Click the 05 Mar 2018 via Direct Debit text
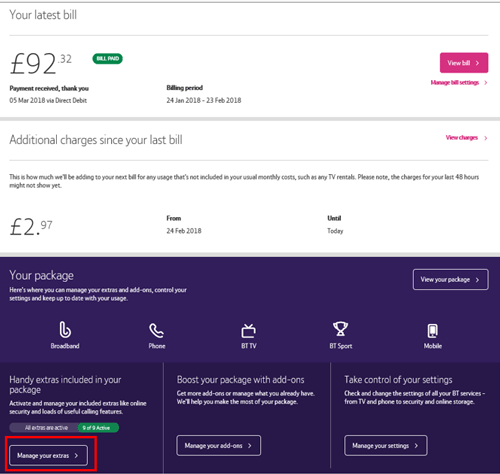 (x=48, y=100)
